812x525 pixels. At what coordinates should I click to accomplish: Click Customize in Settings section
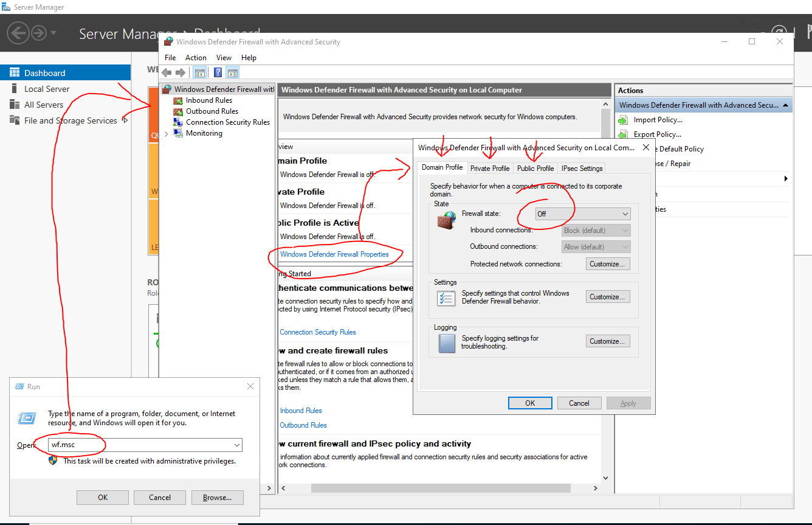point(608,297)
